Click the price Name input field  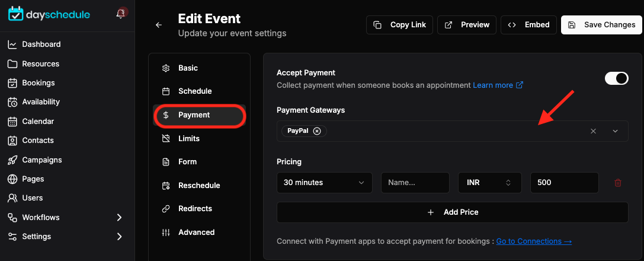[415, 183]
